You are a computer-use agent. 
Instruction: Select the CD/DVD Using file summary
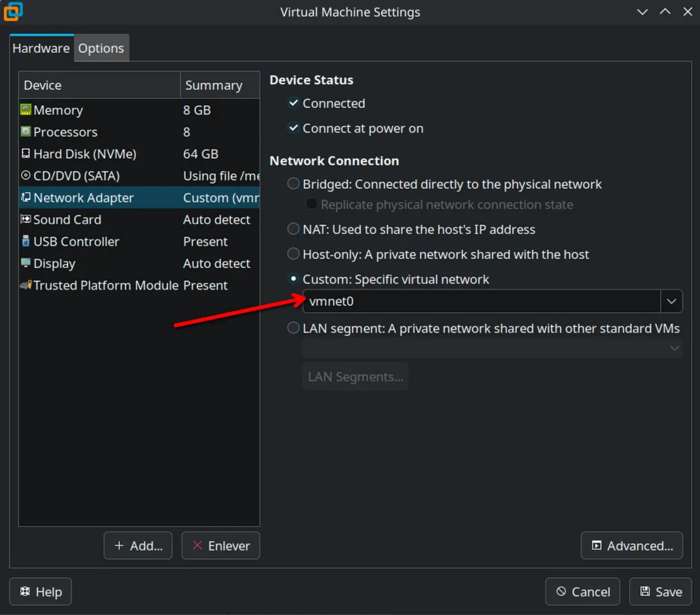[x=221, y=175]
